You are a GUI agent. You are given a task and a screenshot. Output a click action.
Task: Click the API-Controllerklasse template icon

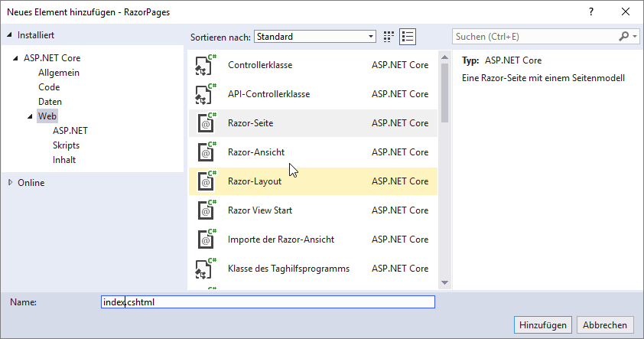pyautogui.click(x=203, y=94)
